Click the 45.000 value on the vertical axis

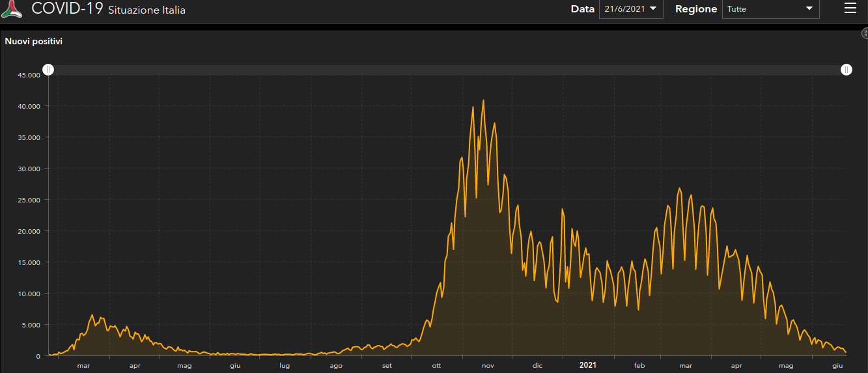pos(29,75)
